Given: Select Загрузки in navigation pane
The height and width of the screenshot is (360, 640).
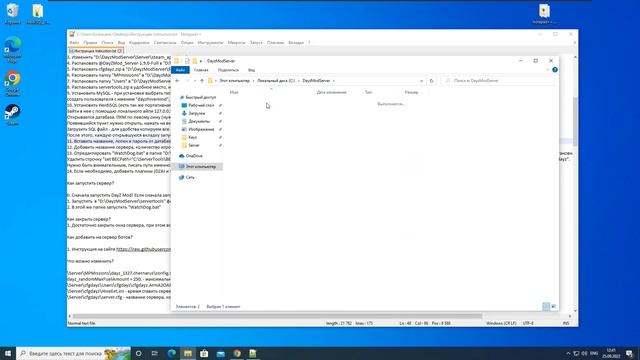Looking at the screenshot, I should [x=196, y=113].
